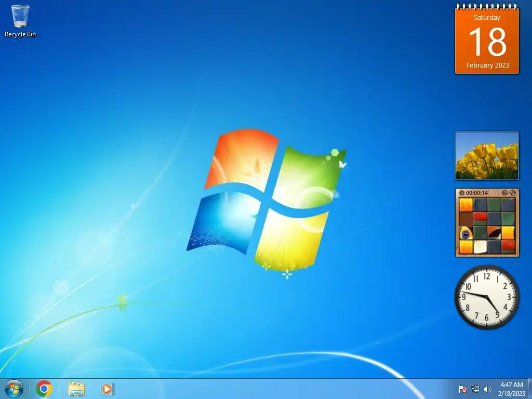The image size is (532, 399).
Task: Click the analog Clock gadget
Action: click(x=487, y=297)
